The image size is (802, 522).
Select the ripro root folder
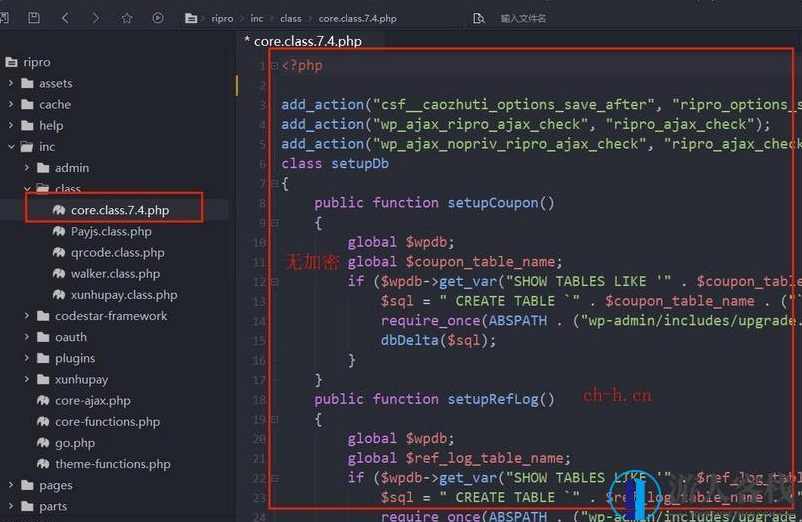tap(37, 62)
